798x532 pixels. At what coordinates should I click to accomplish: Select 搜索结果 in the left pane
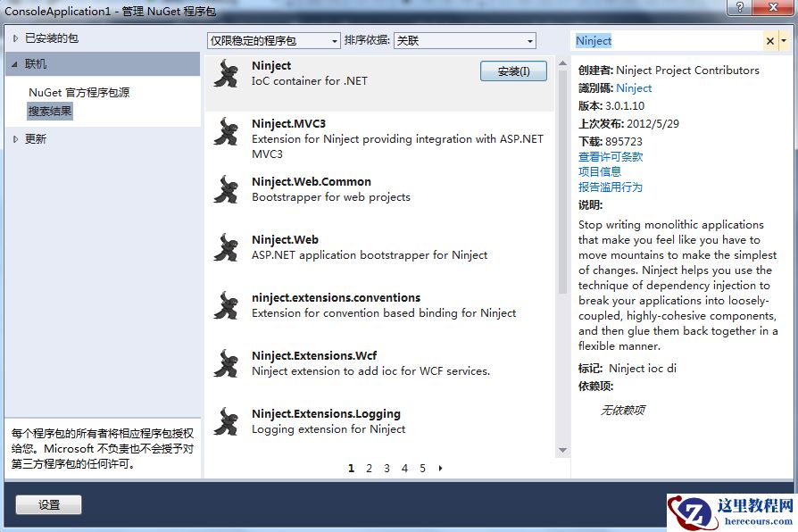[50, 111]
